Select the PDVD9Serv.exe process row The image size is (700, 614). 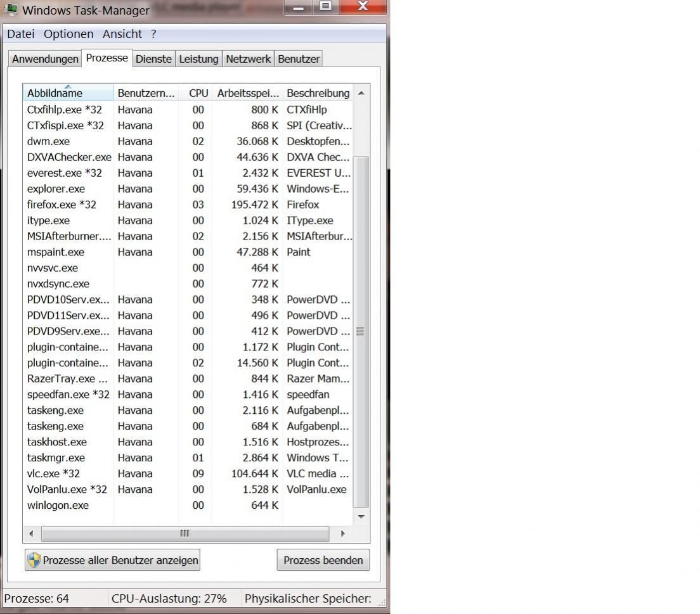188,331
